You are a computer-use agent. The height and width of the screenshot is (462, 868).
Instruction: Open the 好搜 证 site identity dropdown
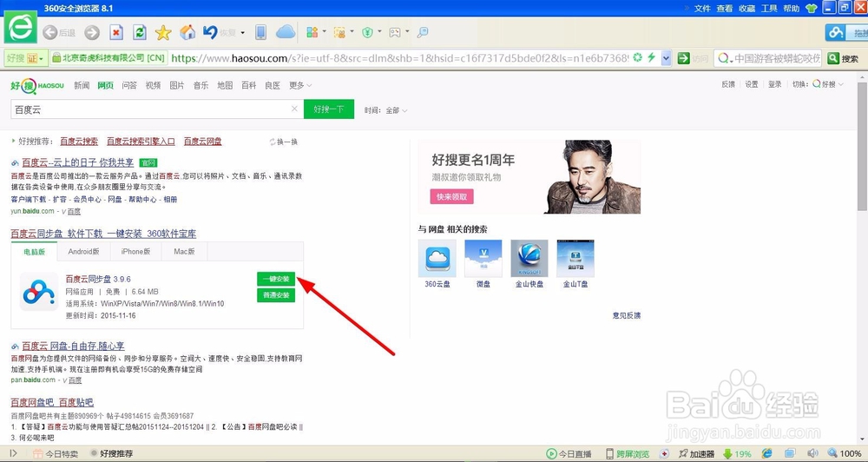pyautogui.click(x=26, y=58)
